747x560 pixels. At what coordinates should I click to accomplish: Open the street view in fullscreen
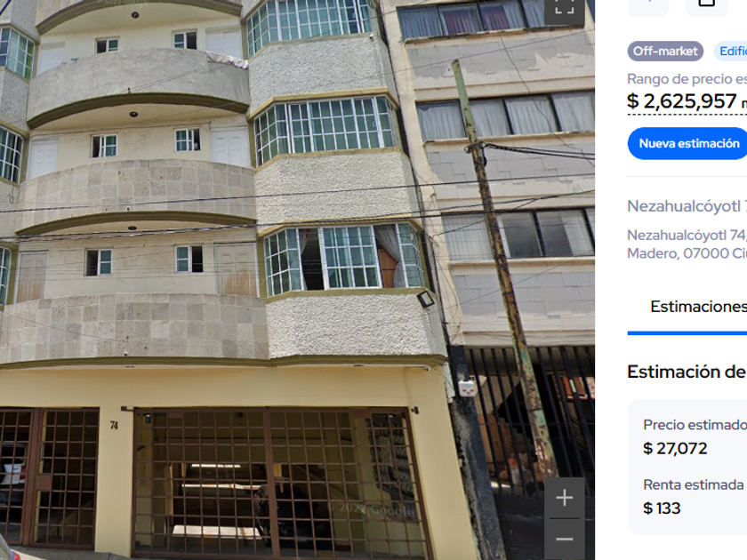pyautogui.click(x=565, y=10)
